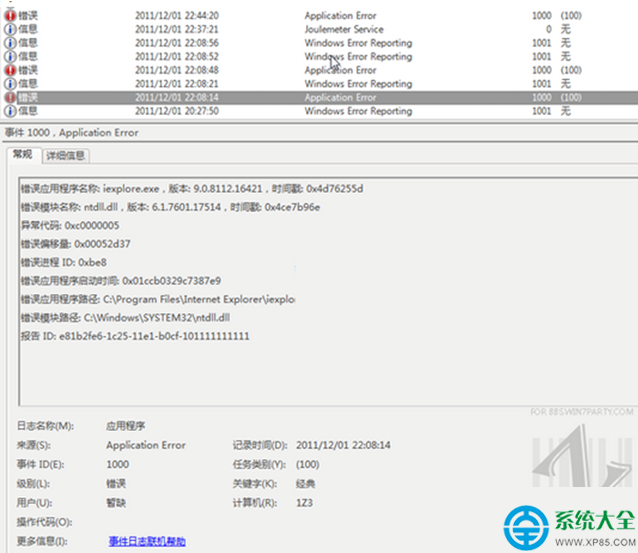
Task: Click the 任务类别 value (100)
Action: [308, 464]
